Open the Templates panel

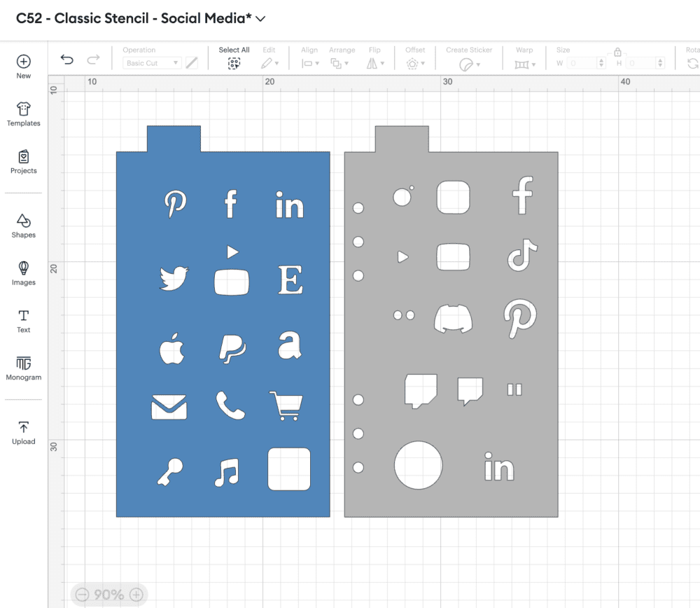point(24,109)
